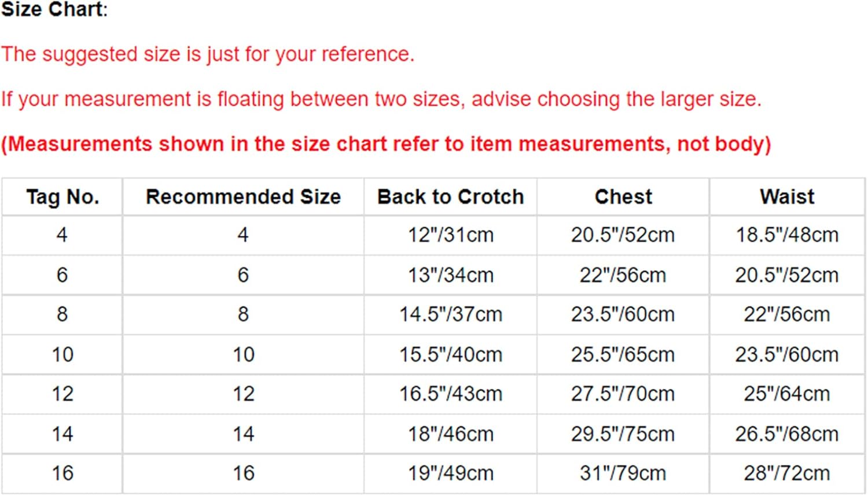Click the Tag No. column header

tap(62, 197)
